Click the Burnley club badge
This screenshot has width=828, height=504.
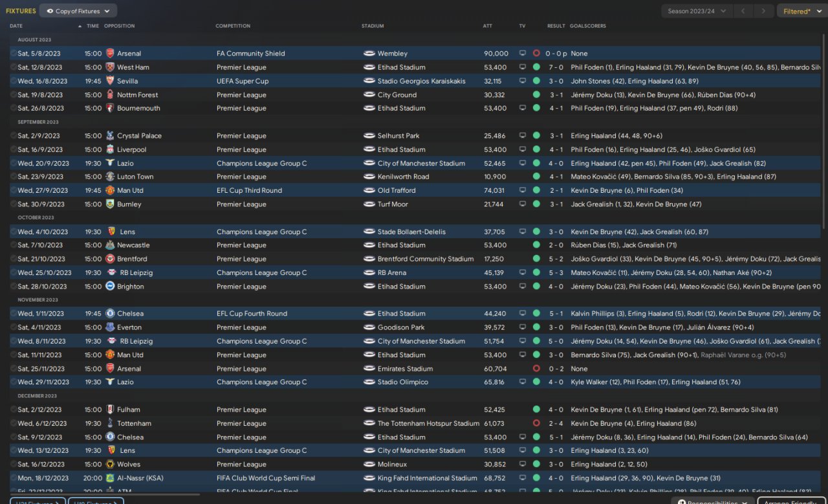(x=110, y=204)
